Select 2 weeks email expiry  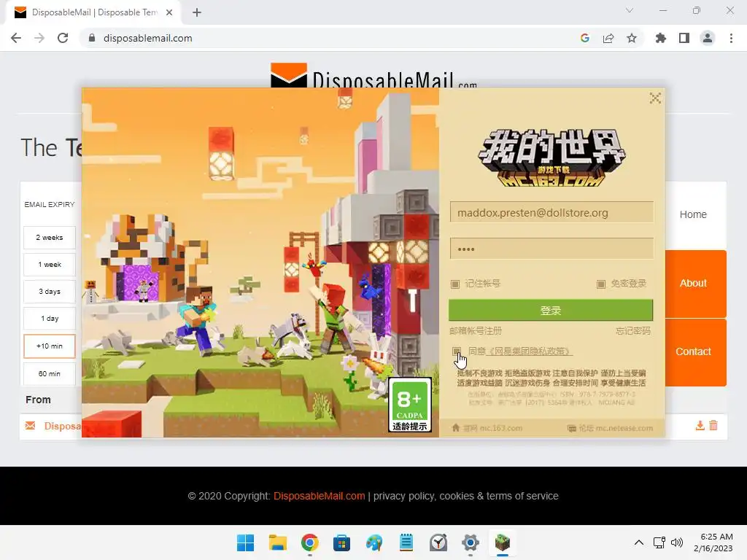[50, 237]
